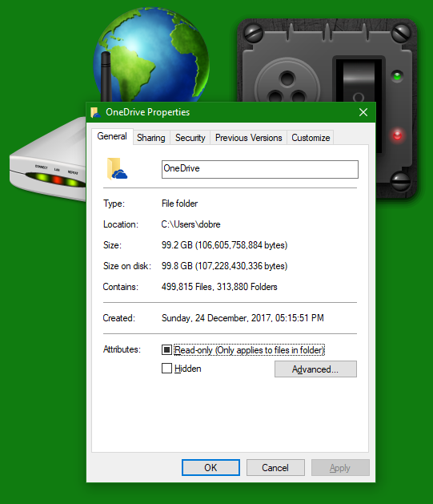The height and width of the screenshot is (504, 433).
Task: Click the OneDrive folder name field
Action: (x=260, y=169)
